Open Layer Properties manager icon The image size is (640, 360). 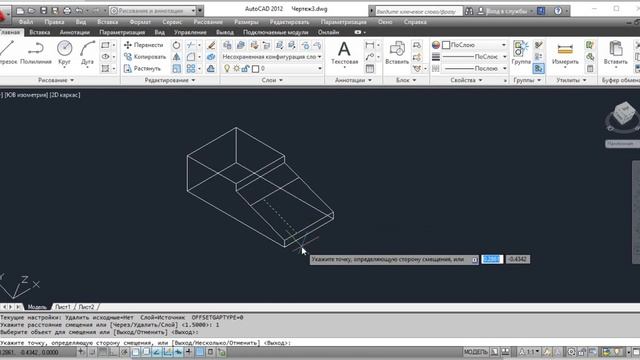pyautogui.click(x=227, y=45)
